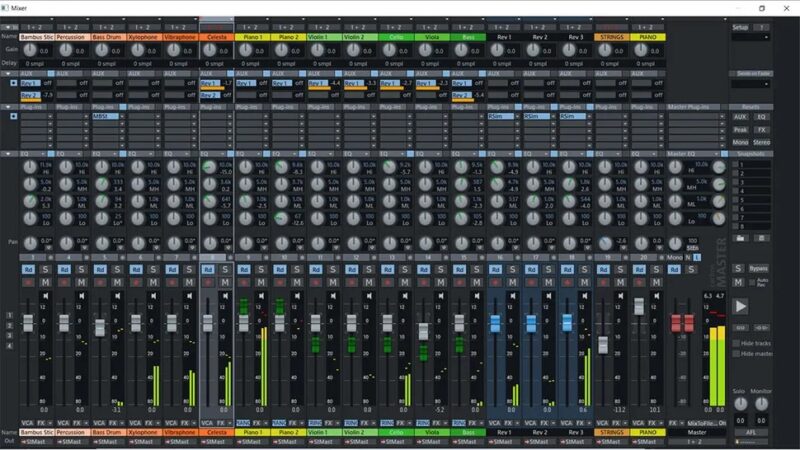The width and height of the screenshot is (800, 450).
Task: Solo the Bambus Stic channel
Action: (x=45, y=269)
